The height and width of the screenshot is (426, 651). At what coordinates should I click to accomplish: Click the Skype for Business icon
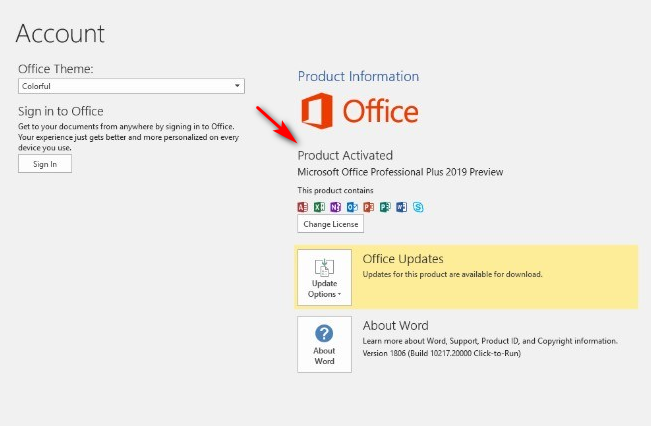[418, 207]
